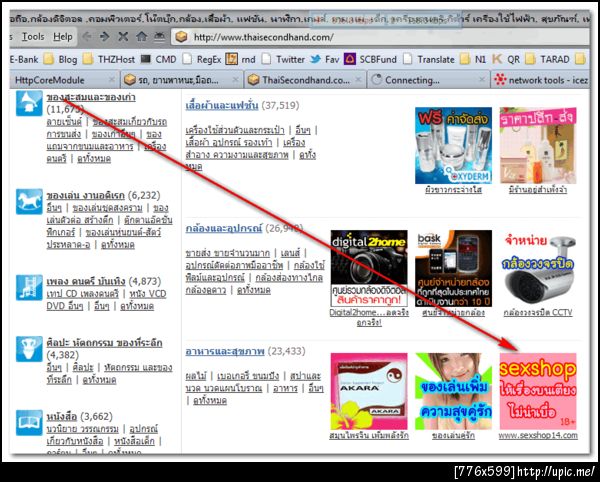Switch to the ThaiSecondhand.co... tab
Screen dimensions: 600x482
[305, 80]
